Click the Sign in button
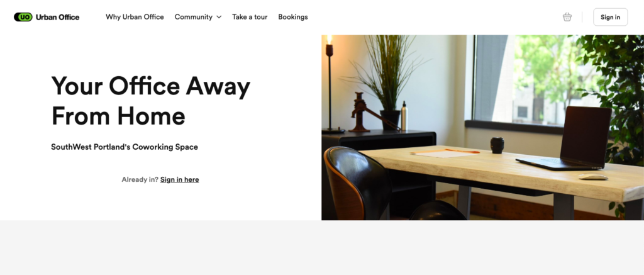Image resolution: width=644 pixels, height=275 pixels. click(610, 17)
